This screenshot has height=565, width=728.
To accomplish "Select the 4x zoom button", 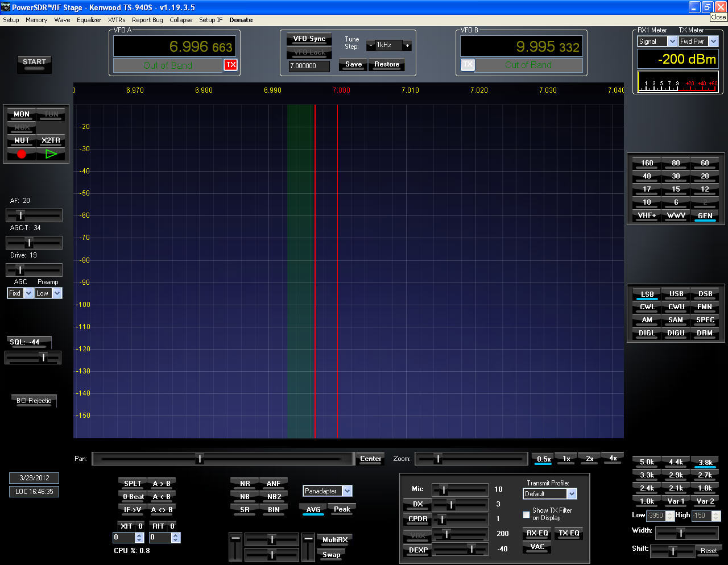I will coord(613,459).
